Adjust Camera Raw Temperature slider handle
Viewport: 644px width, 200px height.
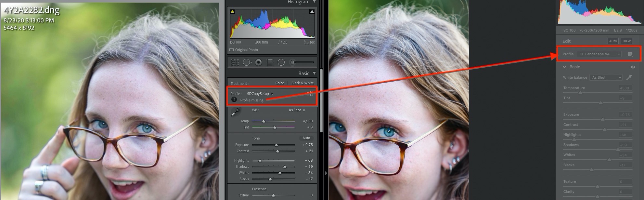point(580,93)
